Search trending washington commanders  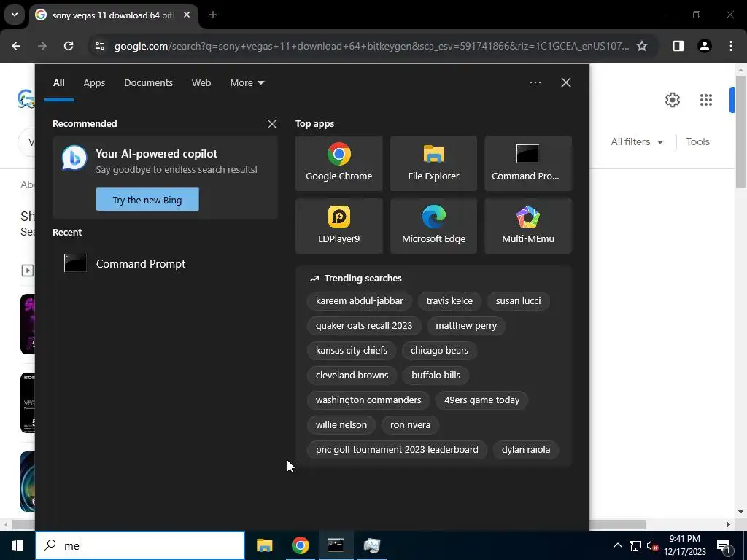pyautogui.click(x=368, y=400)
